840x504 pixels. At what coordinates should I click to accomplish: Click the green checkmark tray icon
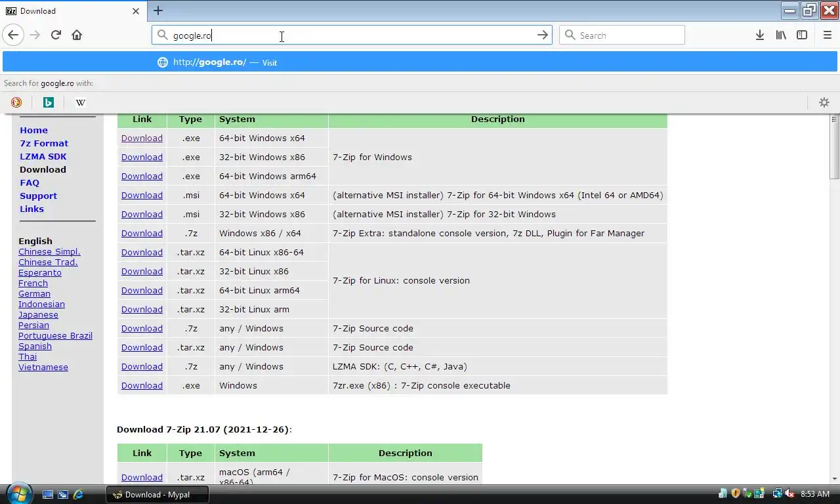(x=747, y=493)
